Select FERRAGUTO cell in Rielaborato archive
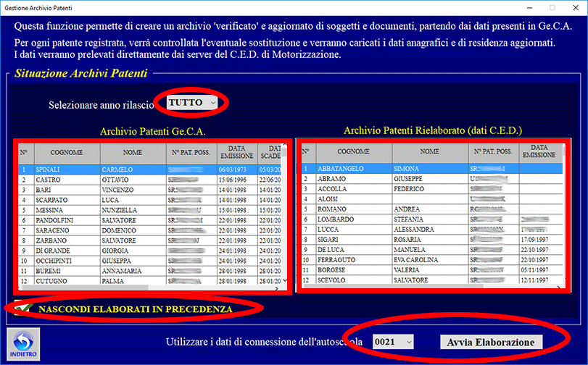 [354, 260]
